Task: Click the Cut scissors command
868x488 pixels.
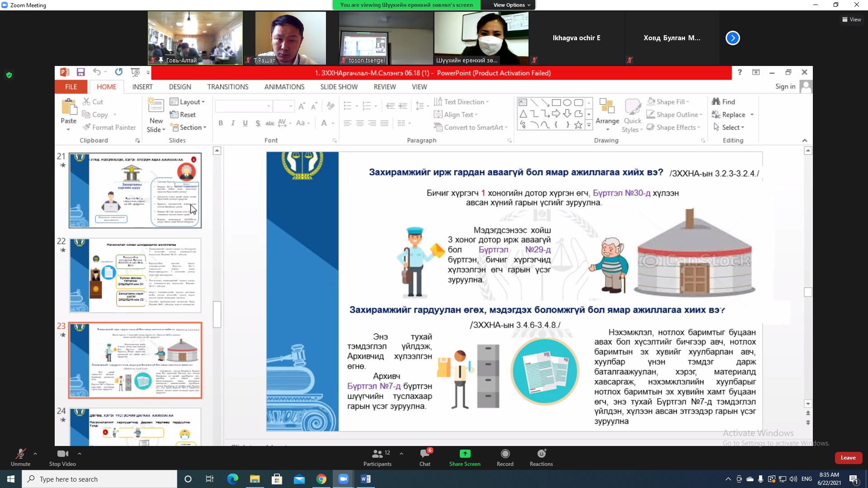Action: pos(93,102)
